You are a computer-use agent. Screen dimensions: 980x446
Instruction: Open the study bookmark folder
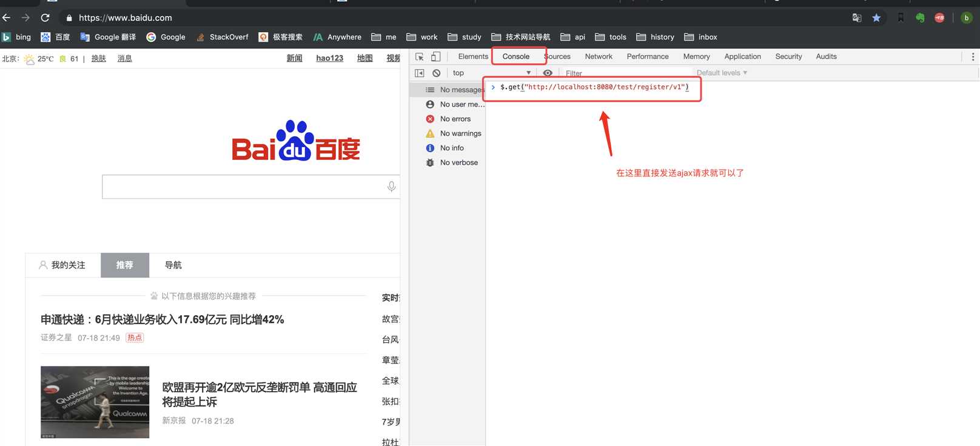click(x=465, y=37)
